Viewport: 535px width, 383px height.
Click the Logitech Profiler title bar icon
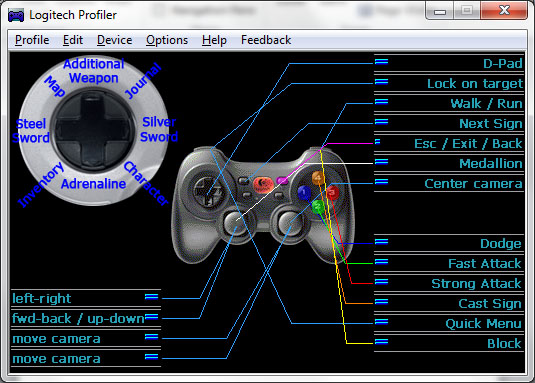coord(16,16)
